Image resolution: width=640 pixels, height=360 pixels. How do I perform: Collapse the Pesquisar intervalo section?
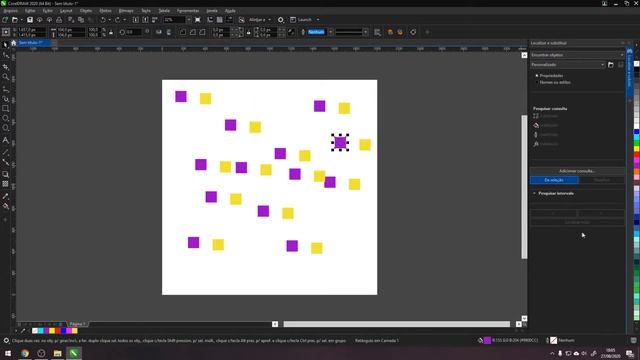pyautogui.click(x=534, y=193)
